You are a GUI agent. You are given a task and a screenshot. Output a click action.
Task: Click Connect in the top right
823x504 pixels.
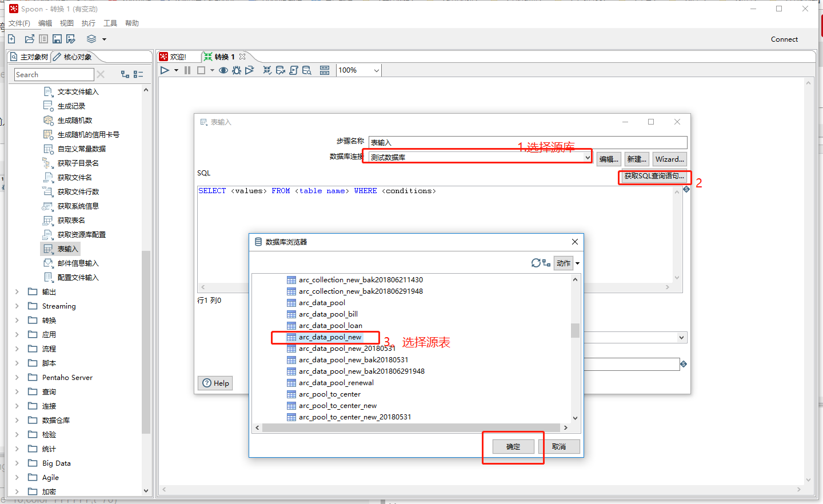(784, 39)
